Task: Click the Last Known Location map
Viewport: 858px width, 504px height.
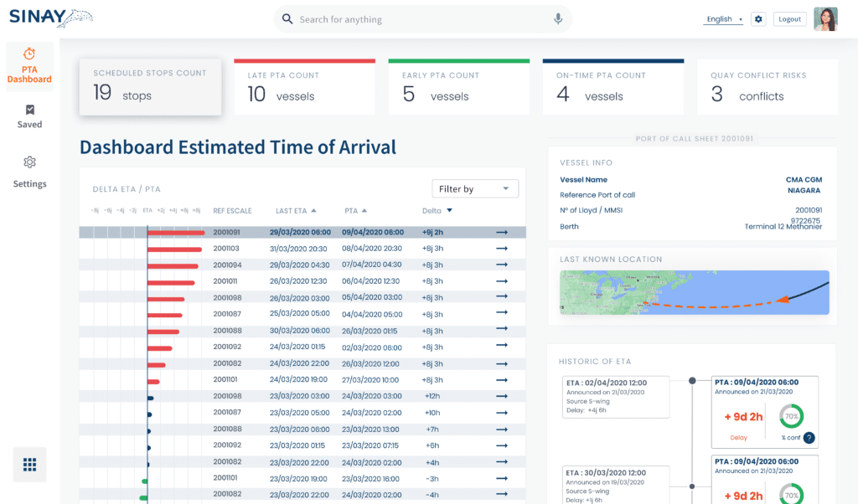Action: click(x=694, y=292)
